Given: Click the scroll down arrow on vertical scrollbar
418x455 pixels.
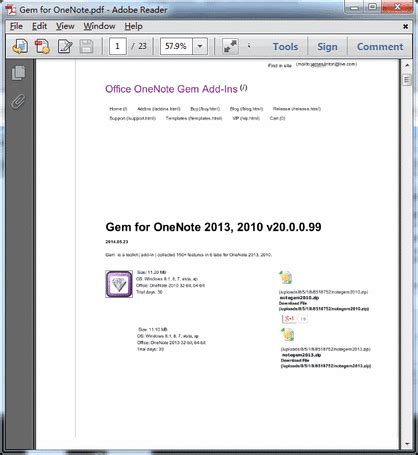Looking at the screenshot, I should tap(407, 444).
